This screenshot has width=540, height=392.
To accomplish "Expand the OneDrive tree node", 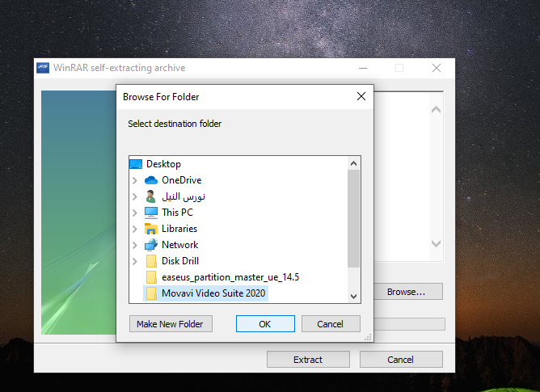I will [x=135, y=180].
